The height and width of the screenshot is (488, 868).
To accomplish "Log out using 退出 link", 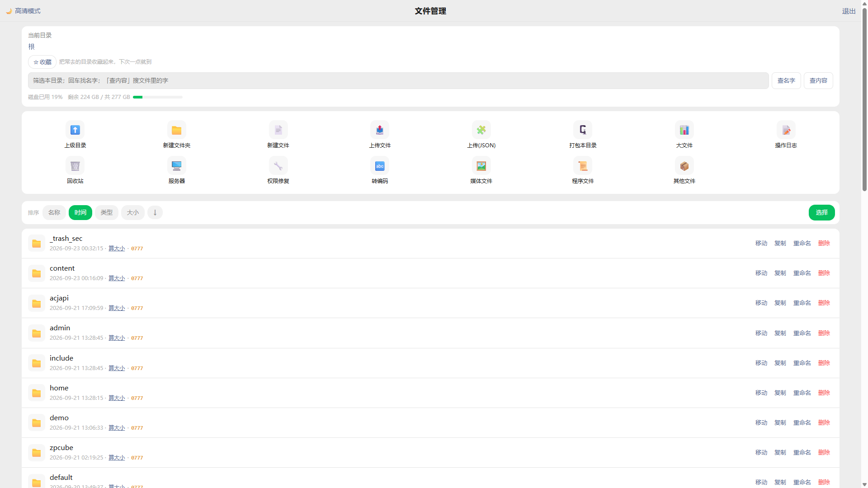I will point(849,11).
